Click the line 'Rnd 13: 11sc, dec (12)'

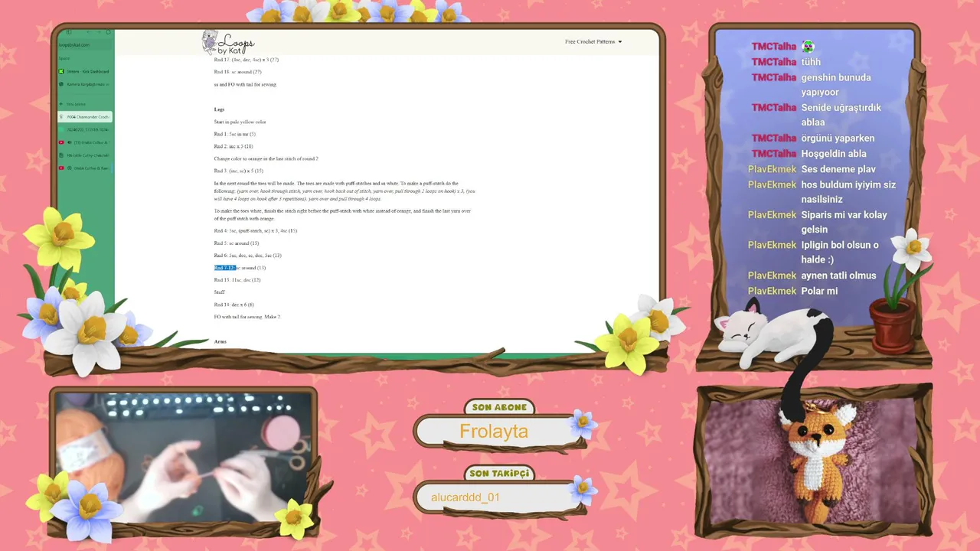click(237, 280)
